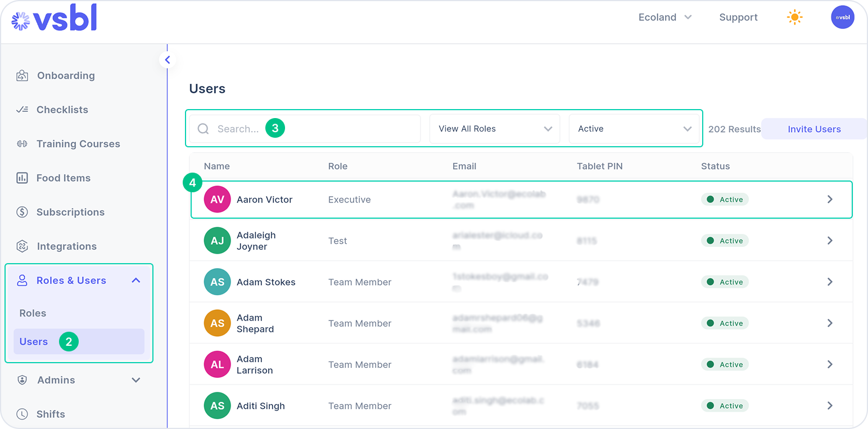Click the Invite Users button
Viewport: 868px width, 429px height.
coord(814,129)
